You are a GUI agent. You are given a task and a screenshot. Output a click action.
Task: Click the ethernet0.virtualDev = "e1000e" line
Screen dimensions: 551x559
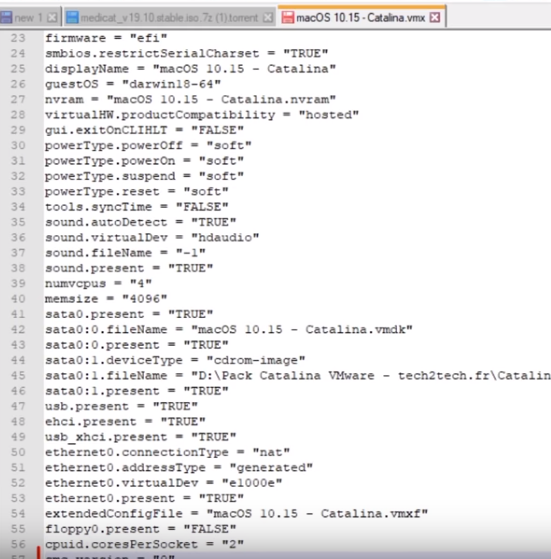(x=164, y=482)
